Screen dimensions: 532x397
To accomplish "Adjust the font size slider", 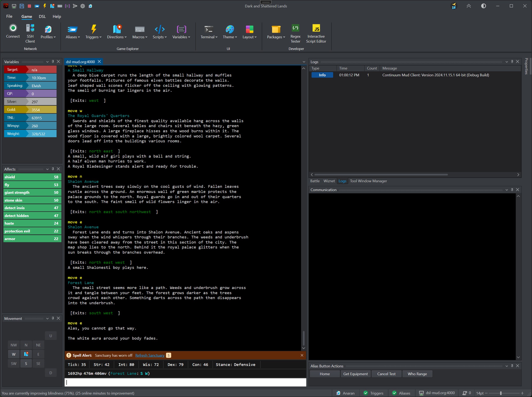I will point(501,393).
